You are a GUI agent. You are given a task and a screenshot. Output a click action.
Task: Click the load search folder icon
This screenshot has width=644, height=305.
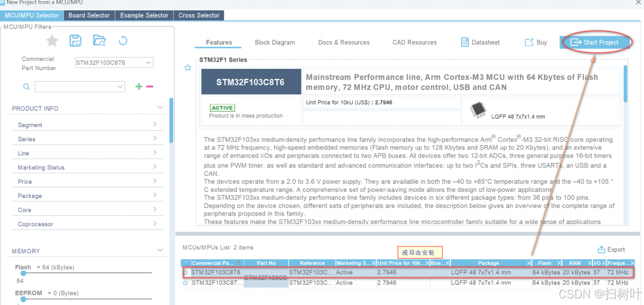[x=99, y=40]
